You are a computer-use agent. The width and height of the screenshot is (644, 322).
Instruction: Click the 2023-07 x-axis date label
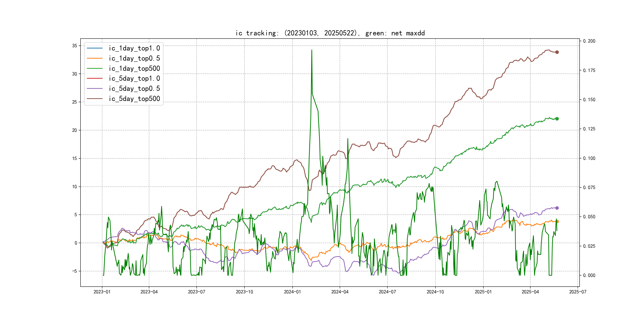[197, 292]
